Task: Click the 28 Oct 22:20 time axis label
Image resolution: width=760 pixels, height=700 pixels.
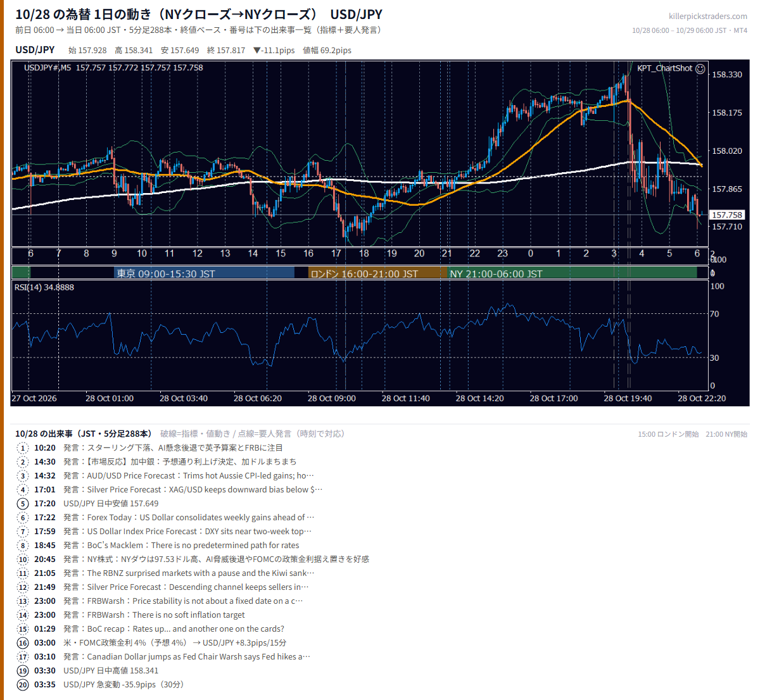Action: coord(702,399)
